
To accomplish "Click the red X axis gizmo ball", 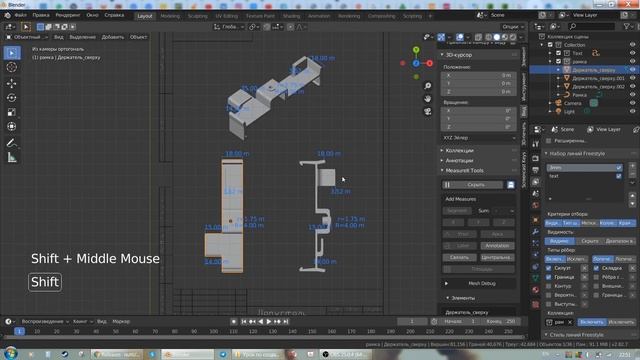I will (429, 63).
